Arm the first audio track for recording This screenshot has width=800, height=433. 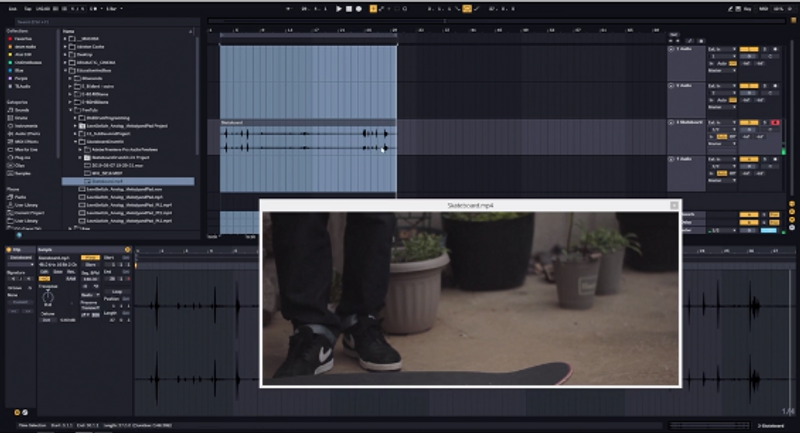pos(775,49)
